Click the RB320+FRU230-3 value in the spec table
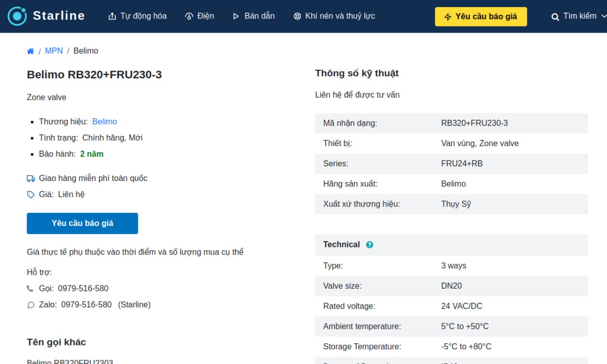This screenshot has width=607, height=364. point(474,123)
